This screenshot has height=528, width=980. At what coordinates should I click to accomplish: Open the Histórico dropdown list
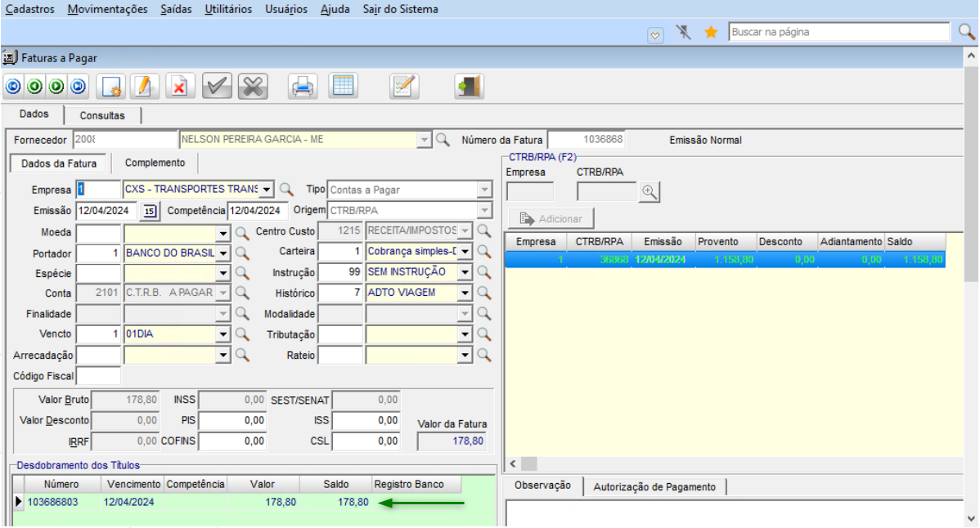pyautogui.click(x=465, y=293)
